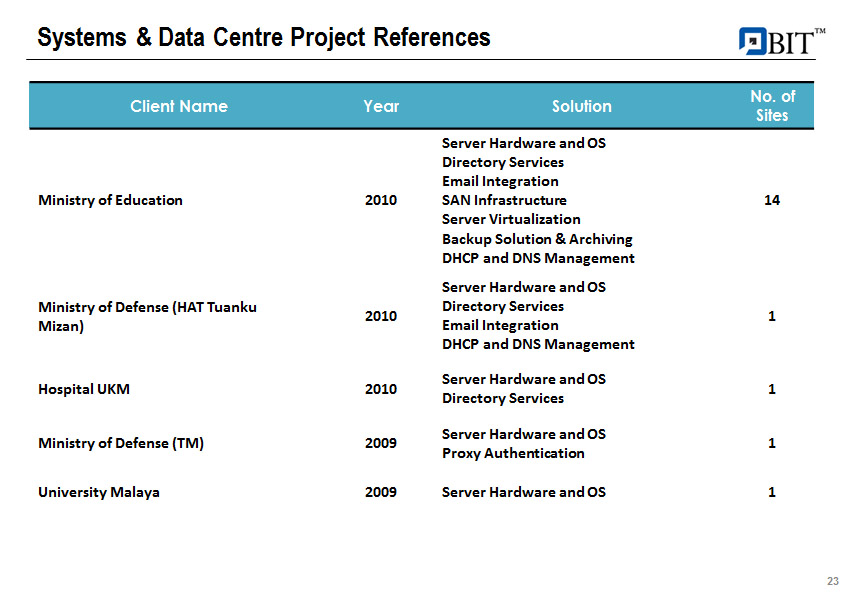The height and width of the screenshot is (596, 842).
Task: Select the year 2009 for University Malaya
Action: pos(381,492)
